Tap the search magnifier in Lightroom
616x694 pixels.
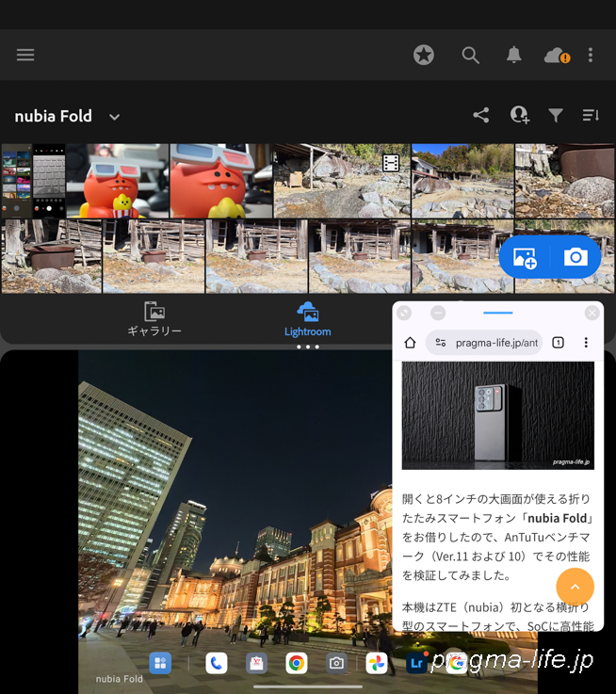471,55
